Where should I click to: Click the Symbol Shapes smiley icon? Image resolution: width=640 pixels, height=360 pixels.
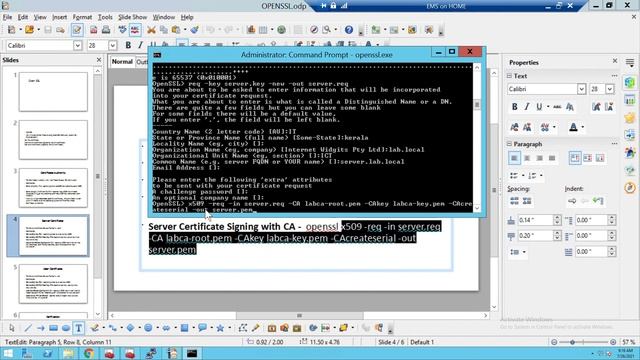pos(148,328)
